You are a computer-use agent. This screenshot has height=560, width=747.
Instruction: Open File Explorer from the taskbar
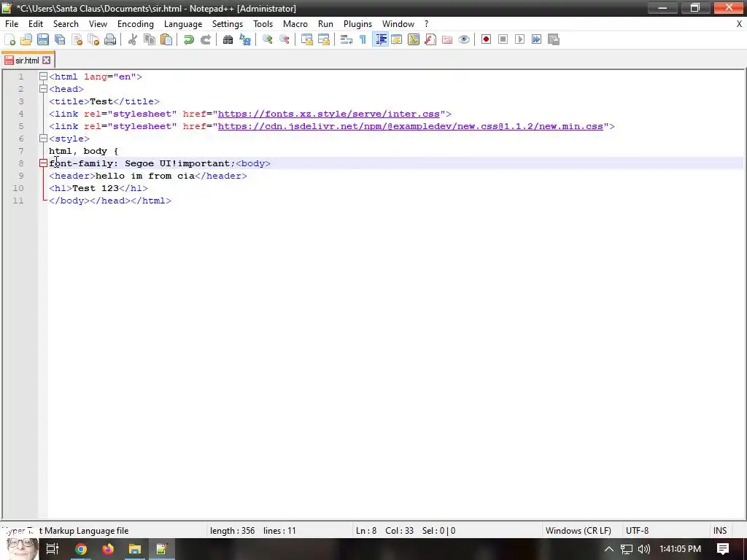(135, 549)
